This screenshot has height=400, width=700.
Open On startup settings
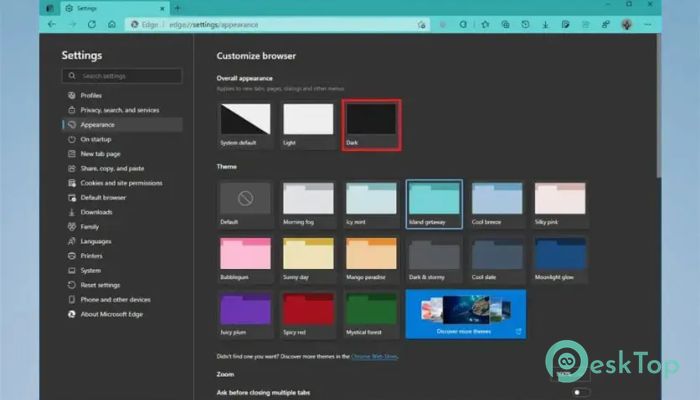(x=122, y=139)
